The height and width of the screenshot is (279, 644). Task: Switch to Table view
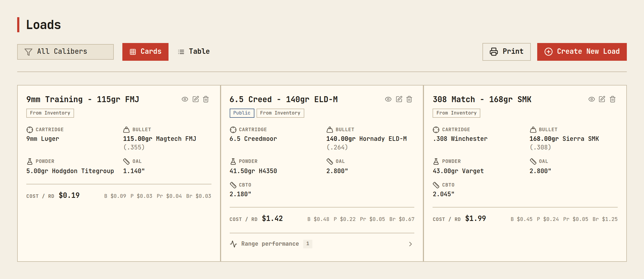tap(194, 52)
